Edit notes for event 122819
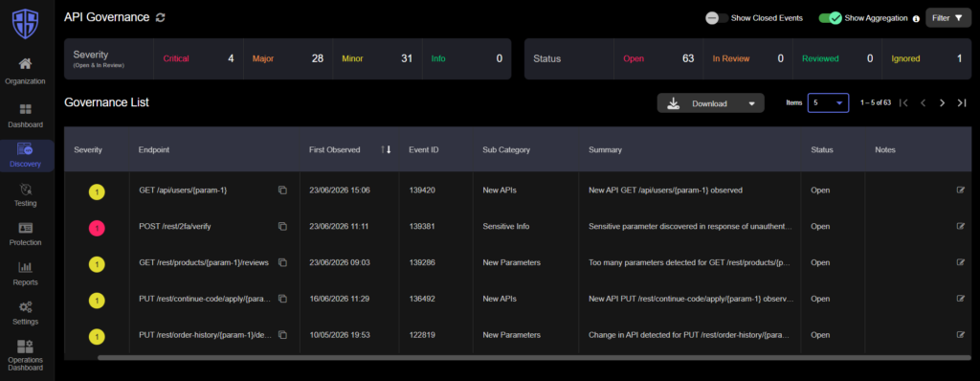The image size is (980, 381). point(961,335)
